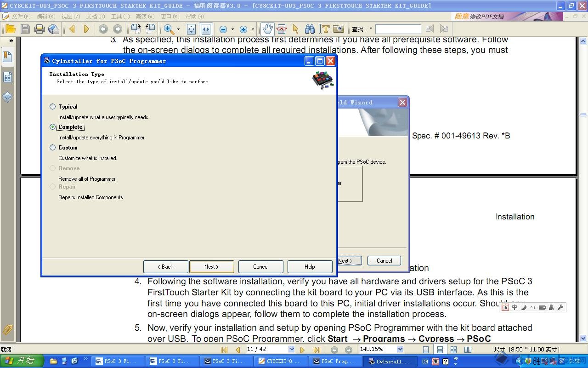This screenshot has height=368, width=588.
Task: Open the 文档 menu
Action: coord(95,16)
